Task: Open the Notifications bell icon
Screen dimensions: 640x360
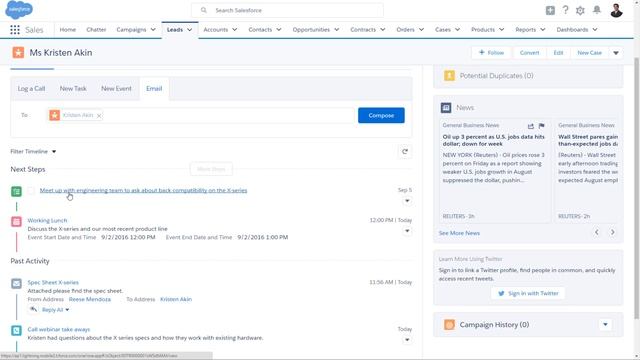Action: [x=597, y=10]
